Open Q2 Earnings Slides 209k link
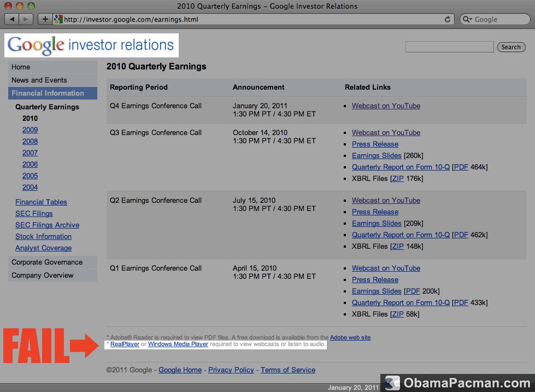Viewport: 535px width, 392px height. [x=377, y=224]
